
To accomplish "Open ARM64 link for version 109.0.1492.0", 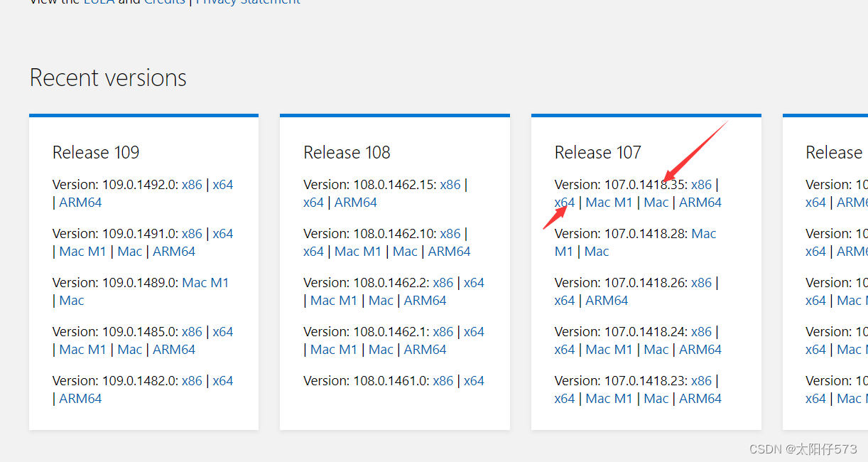I will click(80, 203).
